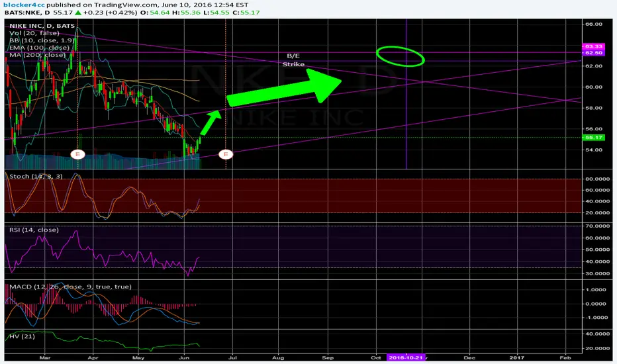This screenshot has height=364, width=617.
Task: Select the MACD (12, 26, close, 9) legend
Action: point(70,287)
